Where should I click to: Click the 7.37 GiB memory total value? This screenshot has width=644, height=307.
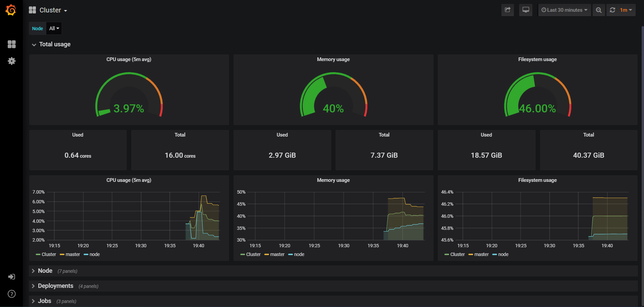384,155
